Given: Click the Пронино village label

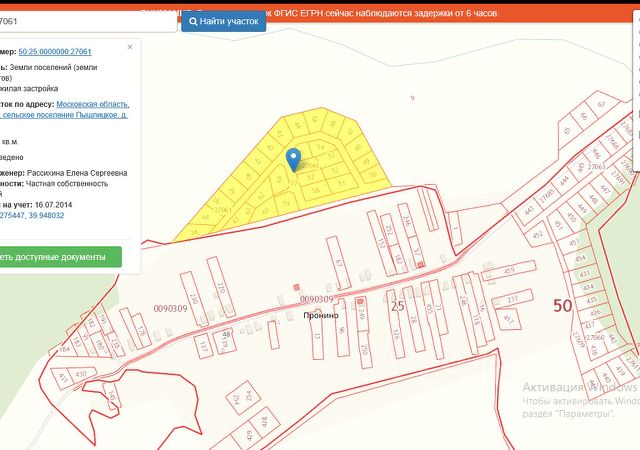Looking at the screenshot, I should pyautogui.click(x=321, y=315).
